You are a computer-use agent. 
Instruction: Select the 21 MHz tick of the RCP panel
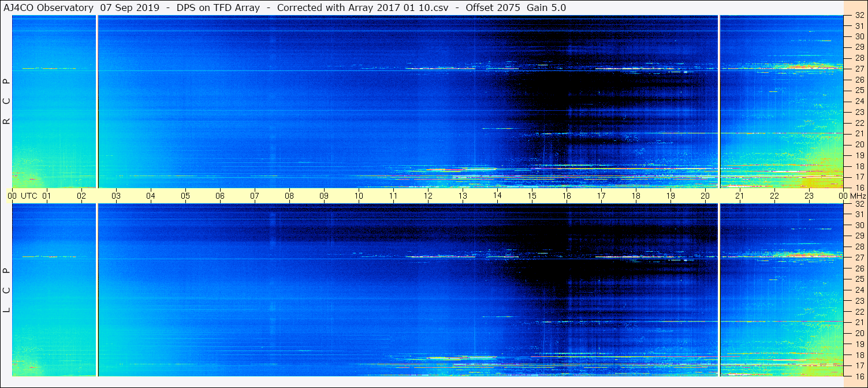click(859, 133)
